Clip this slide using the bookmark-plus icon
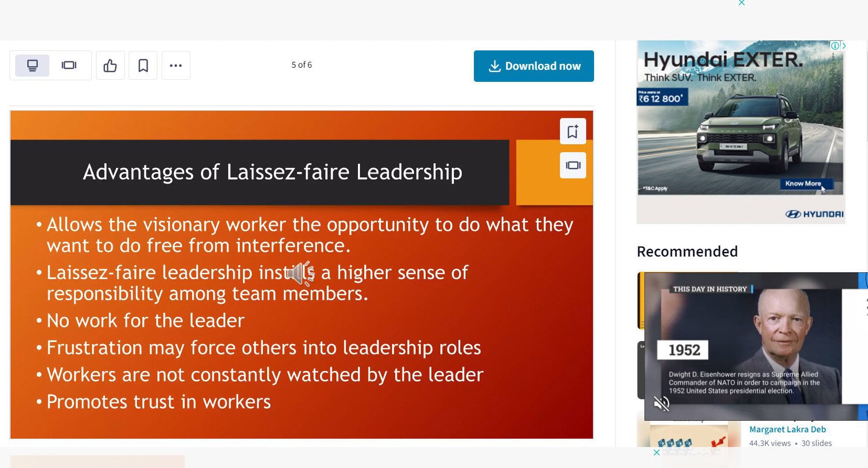 [573, 131]
